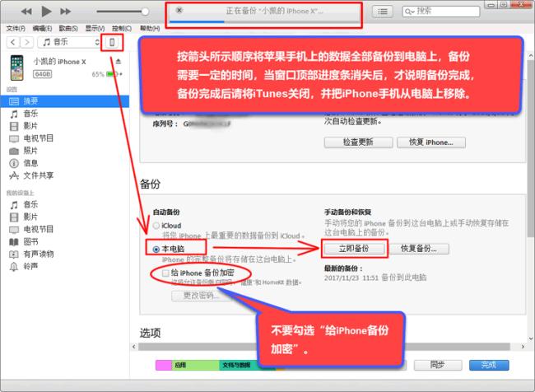This screenshot has width=535, height=392.
Task: Cancel the backup with the X icon
Action: pyautogui.click(x=179, y=10)
